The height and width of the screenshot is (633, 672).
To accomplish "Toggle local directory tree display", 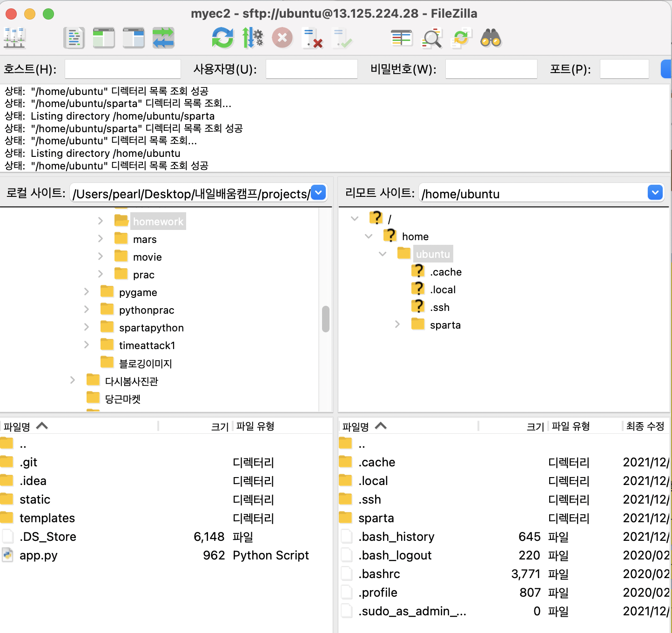I will click(104, 38).
